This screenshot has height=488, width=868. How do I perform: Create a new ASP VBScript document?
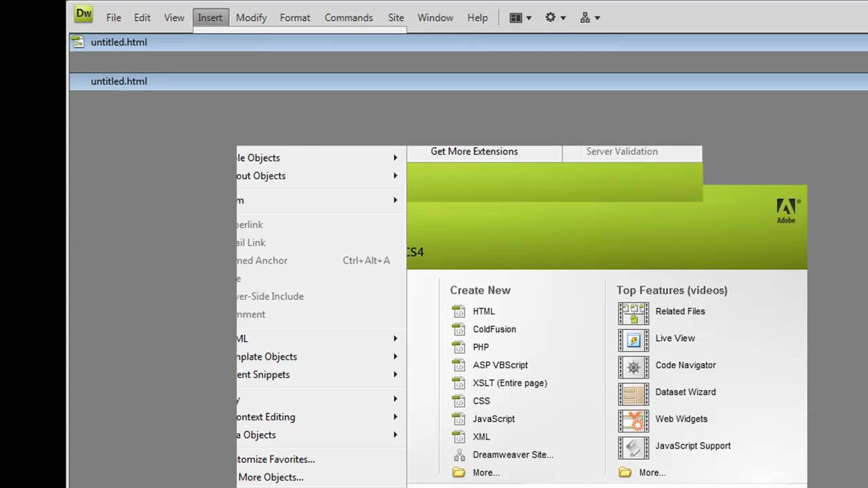[500, 365]
